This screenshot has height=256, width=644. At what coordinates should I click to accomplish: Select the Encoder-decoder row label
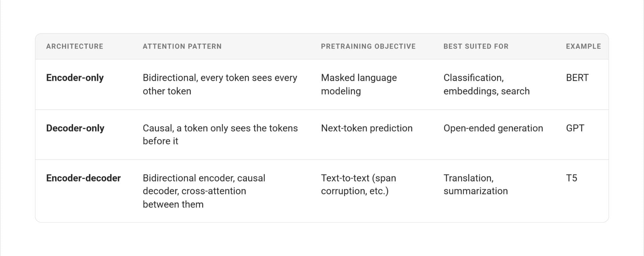pos(83,178)
